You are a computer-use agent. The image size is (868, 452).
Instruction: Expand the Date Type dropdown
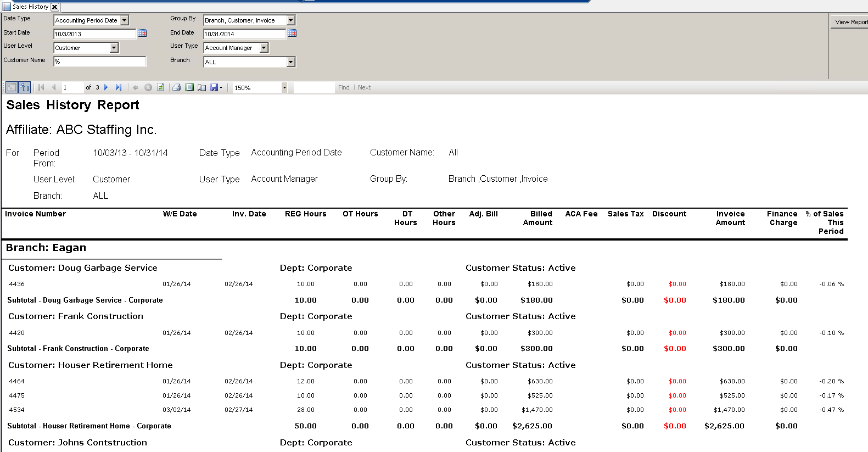pos(125,20)
